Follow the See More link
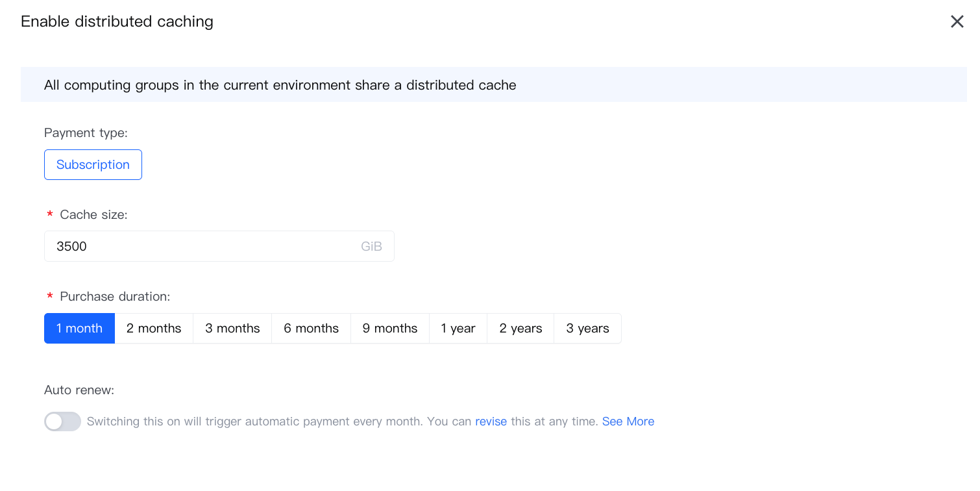 pyautogui.click(x=628, y=422)
